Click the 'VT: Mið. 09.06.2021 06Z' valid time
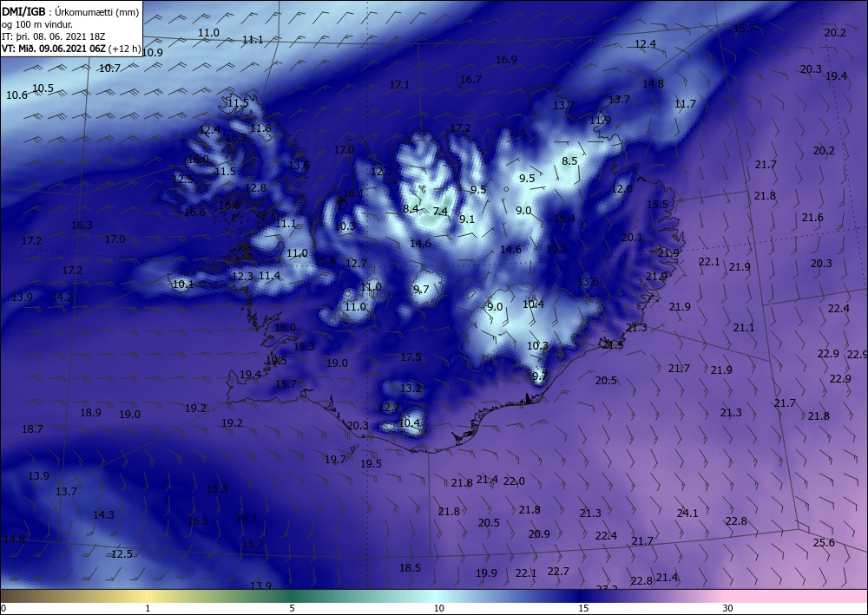Viewport: 868px width, 615px height. click(54, 49)
